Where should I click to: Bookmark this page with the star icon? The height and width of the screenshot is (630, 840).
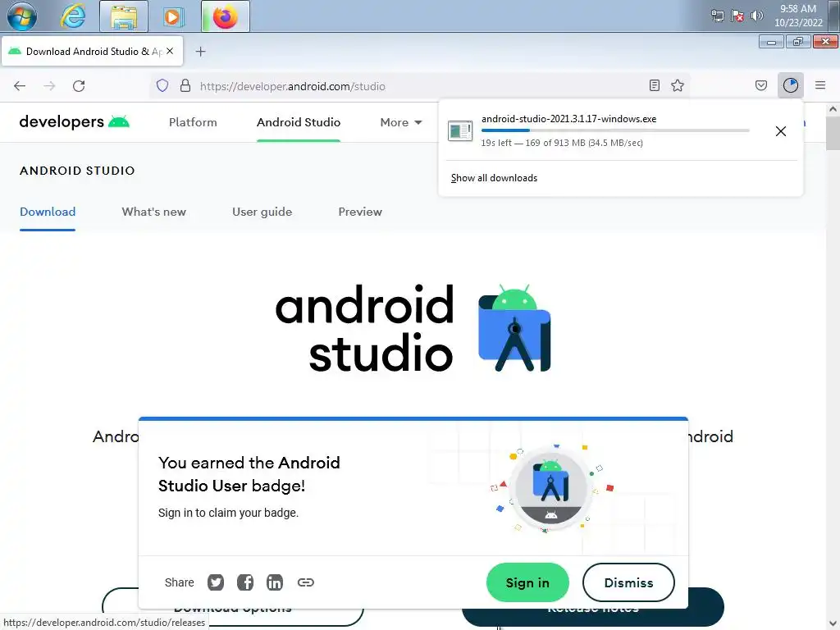678,85
